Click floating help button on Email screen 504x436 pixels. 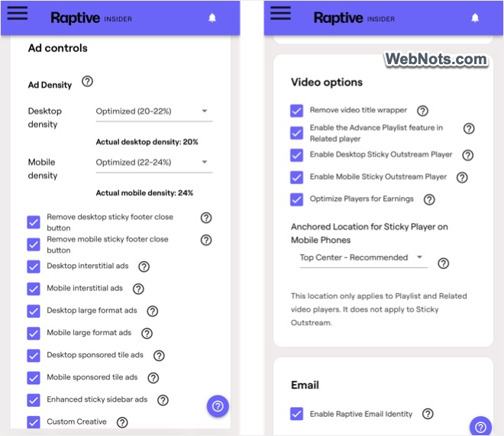click(x=480, y=427)
